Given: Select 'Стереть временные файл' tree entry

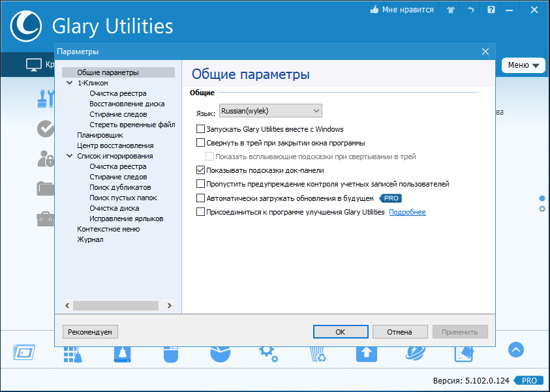Looking at the screenshot, I should (132, 125).
